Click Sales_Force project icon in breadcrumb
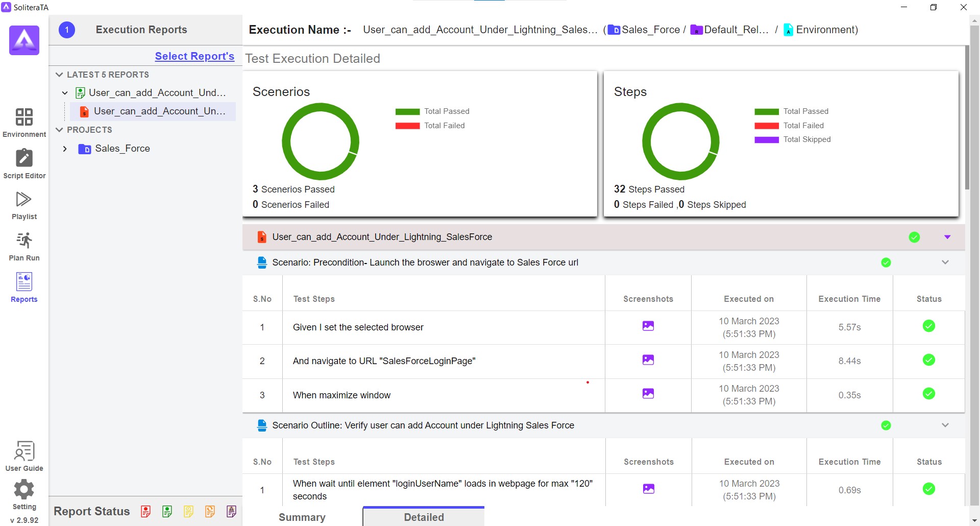The height and width of the screenshot is (526, 980). coord(614,30)
